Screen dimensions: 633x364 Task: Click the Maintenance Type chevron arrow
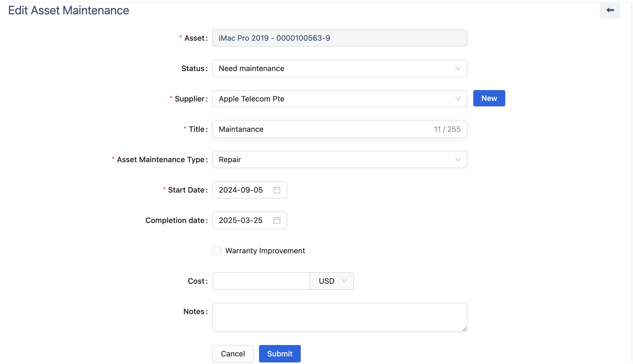[x=458, y=159]
